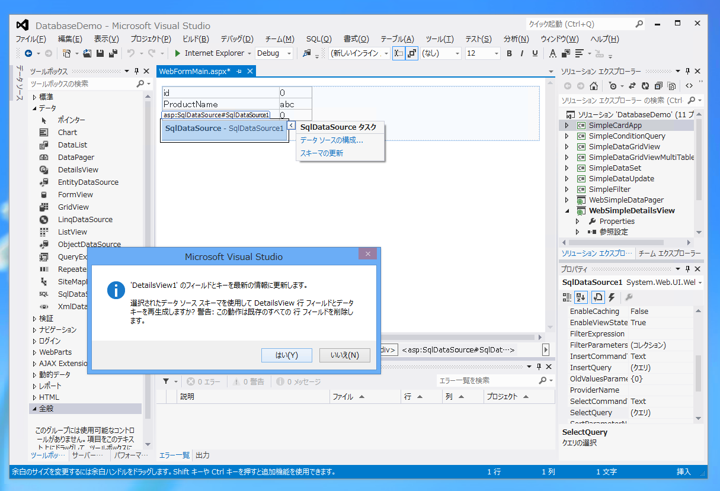Open the デバッグ(D) menu
Image resolution: width=720 pixels, height=491 pixels.
[x=237, y=39]
